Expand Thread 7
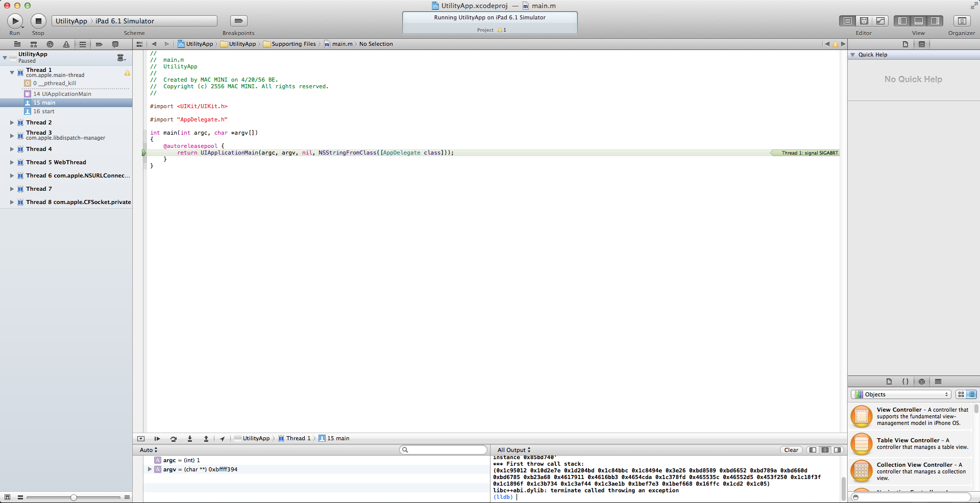 pyautogui.click(x=12, y=189)
